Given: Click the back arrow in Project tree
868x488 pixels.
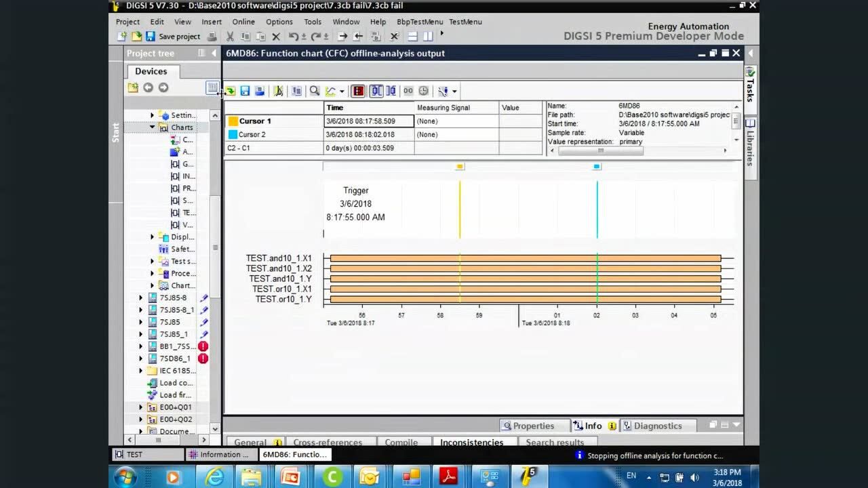Looking at the screenshot, I should [x=148, y=87].
